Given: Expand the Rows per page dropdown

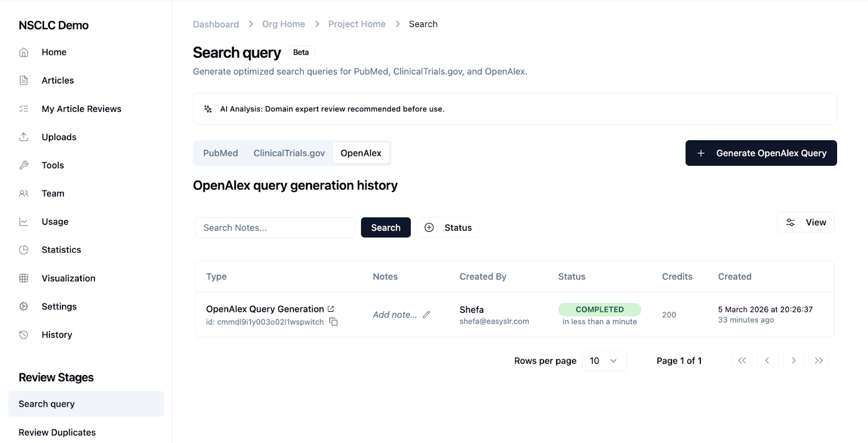Looking at the screenshot, I should (604, 360).
